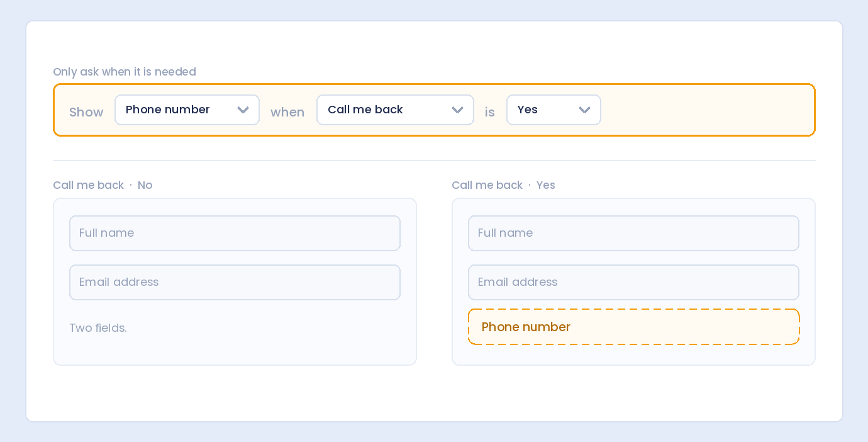Click the 'is' word in the rule
Image resolution: width=868 pixels, height=442 pixels.
click(490, 112)
